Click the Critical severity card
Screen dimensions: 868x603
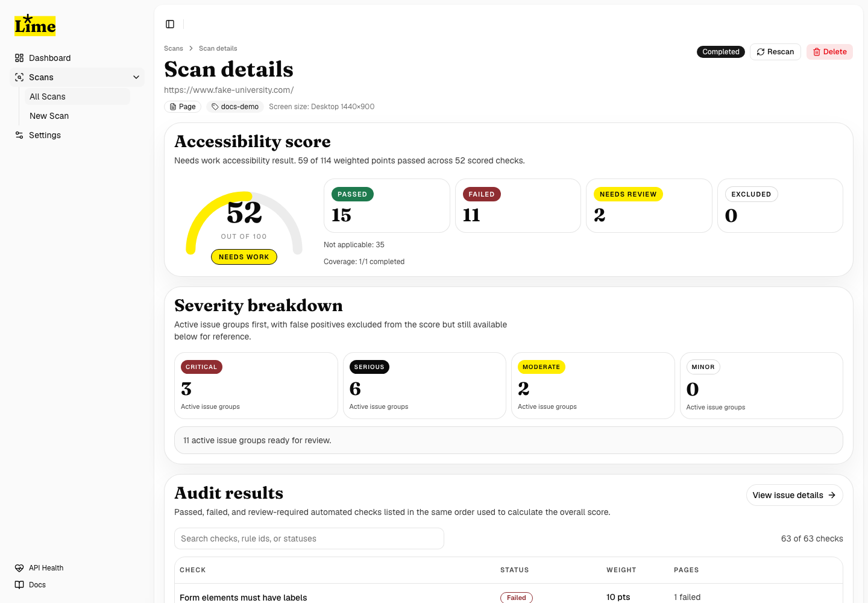pyautogui.click(x=256, y=385)
